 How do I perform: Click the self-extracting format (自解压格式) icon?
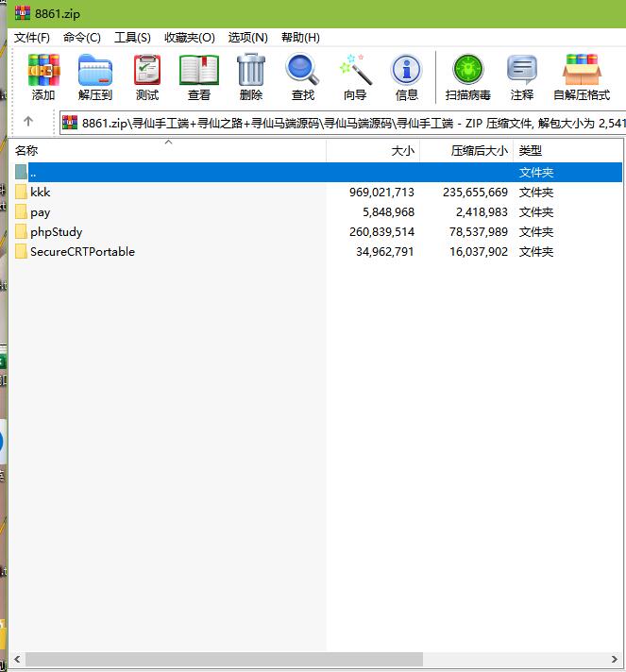(x=582, y=77)
